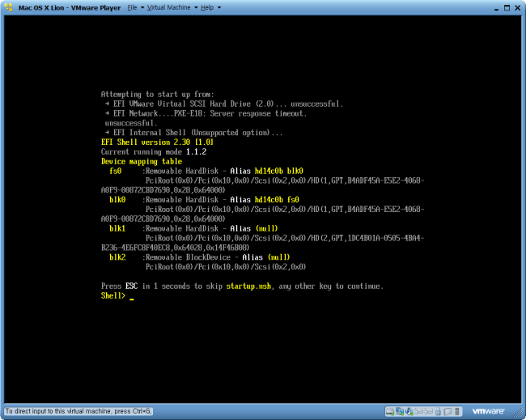Image resolution: width=526 pixels, height=420 pixels.
Task: Expand the Virtual Machine dropdown arrow
Action: [196, 7]
